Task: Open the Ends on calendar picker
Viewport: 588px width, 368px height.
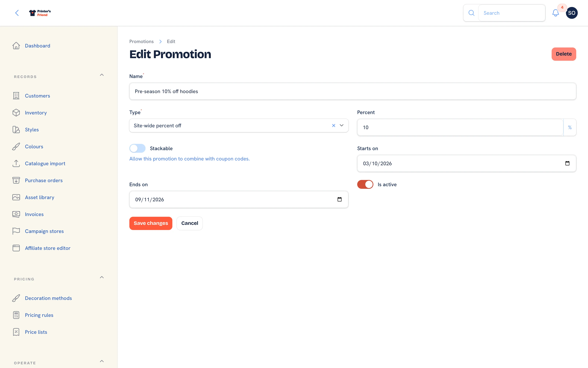Action: click(339, 199)
